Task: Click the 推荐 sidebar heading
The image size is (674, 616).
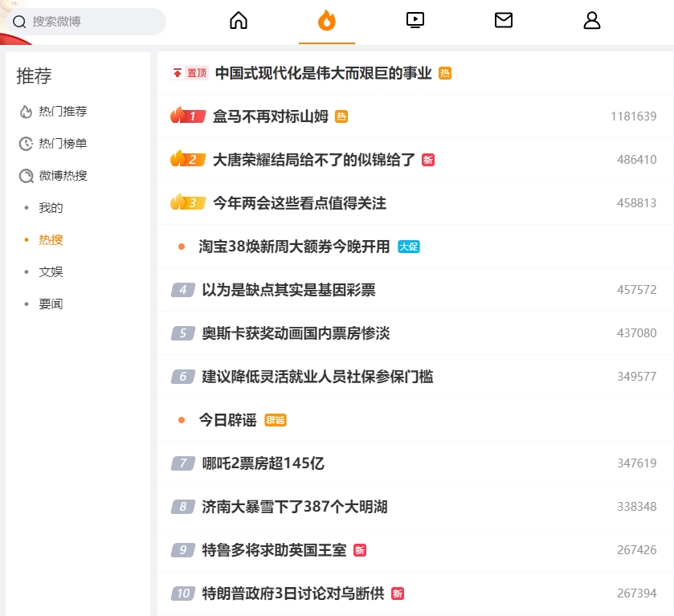Action: [x=34, y=76]
